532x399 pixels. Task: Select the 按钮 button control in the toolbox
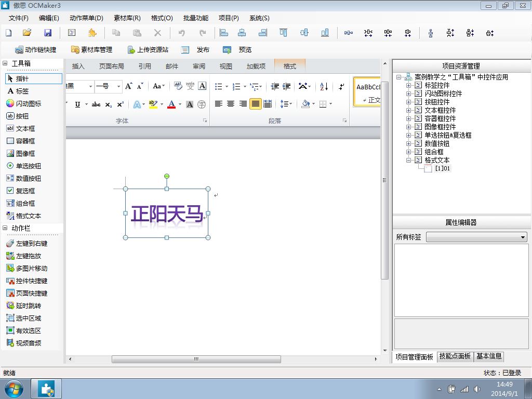(18, 116)
